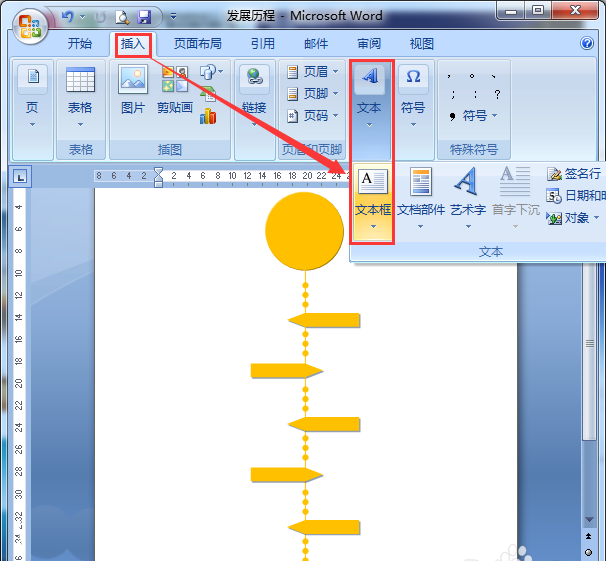This screenshot has width=606, height=561.
Task: Minimize the Word window
Action: (x=511, y=11)
